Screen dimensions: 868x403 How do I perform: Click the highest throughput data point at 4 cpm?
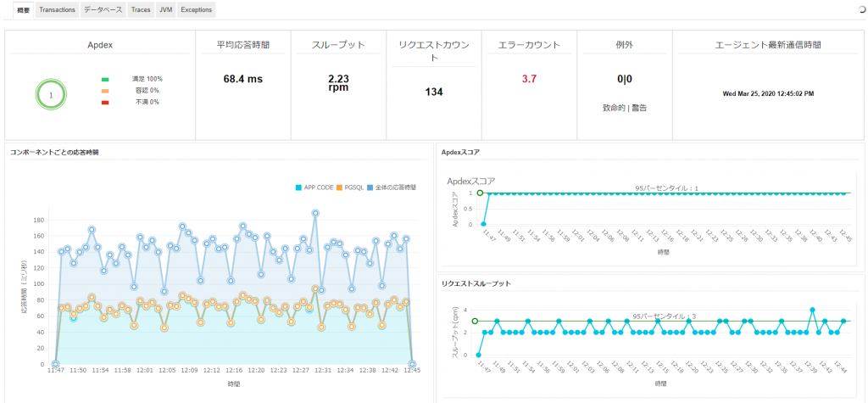(812, 310)
